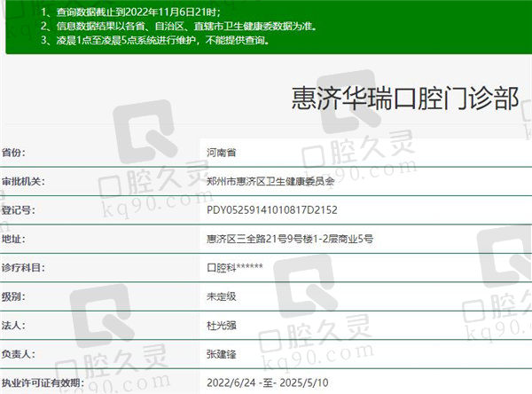The width and height of the screenshot is (532, 394).
Task: Click the 诊疗科目 field label
Action: click(x=23, y=268)
